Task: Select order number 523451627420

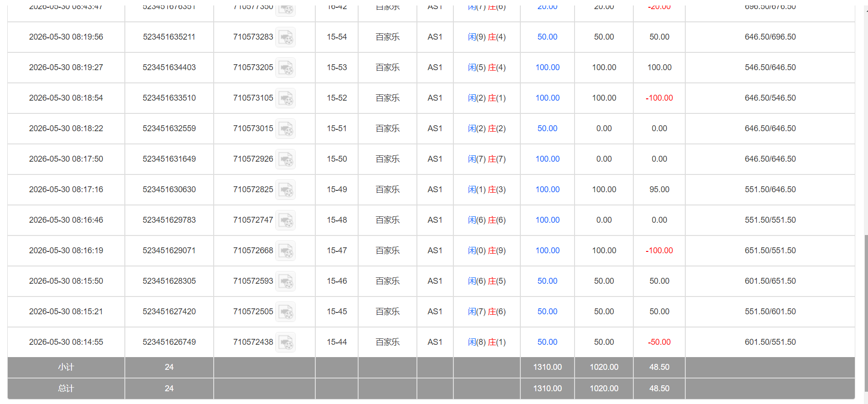Action: [169, 312]
